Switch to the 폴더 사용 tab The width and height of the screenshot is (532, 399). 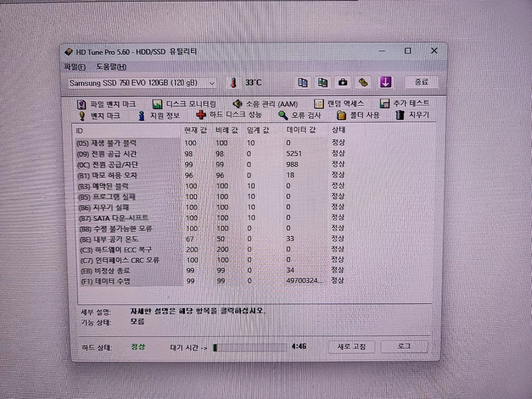tap(358, 115)
